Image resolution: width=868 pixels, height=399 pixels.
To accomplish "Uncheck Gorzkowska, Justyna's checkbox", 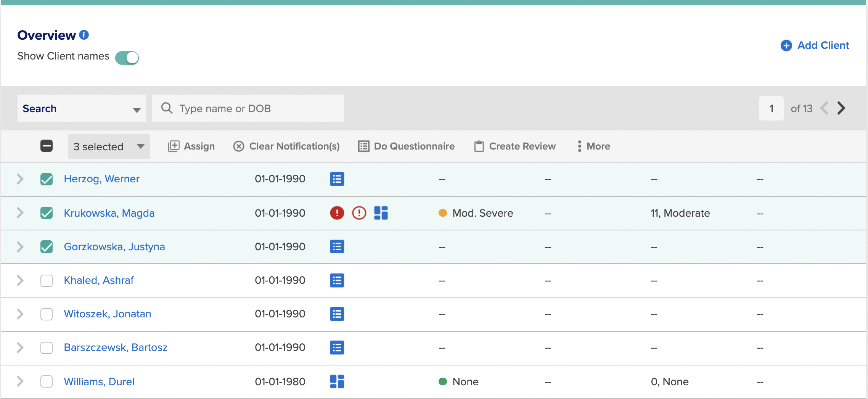I will point(47,247).
